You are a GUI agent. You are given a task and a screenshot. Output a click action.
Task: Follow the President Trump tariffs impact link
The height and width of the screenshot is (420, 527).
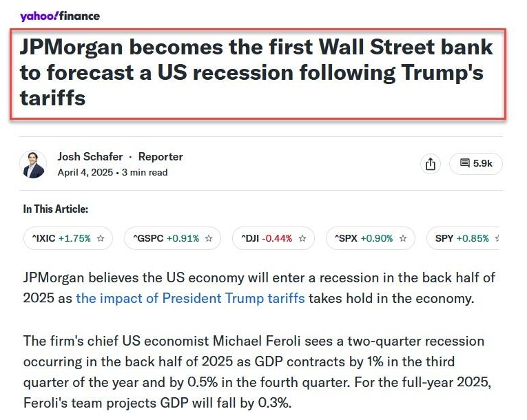[190, 299]
